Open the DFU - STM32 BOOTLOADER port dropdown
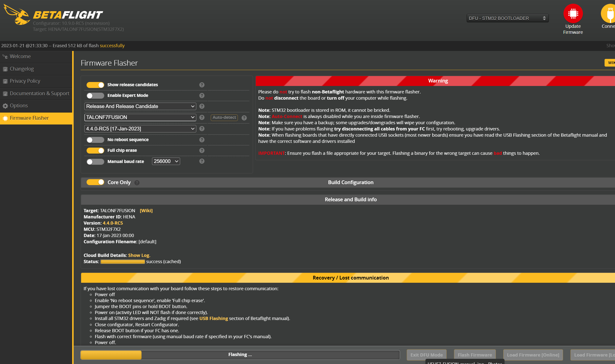Screen dimensions: 615x364 point(507,18)
